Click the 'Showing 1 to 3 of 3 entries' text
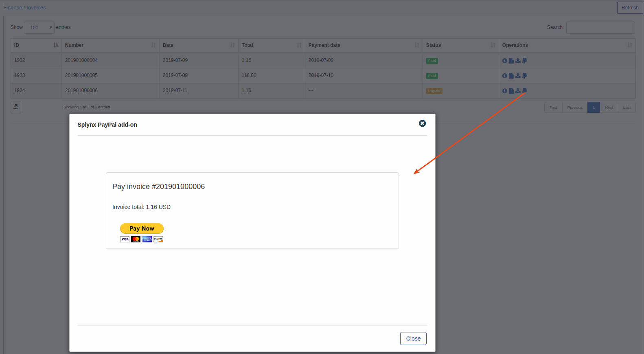Screen dimensions: 644x354 coord(87,107)
